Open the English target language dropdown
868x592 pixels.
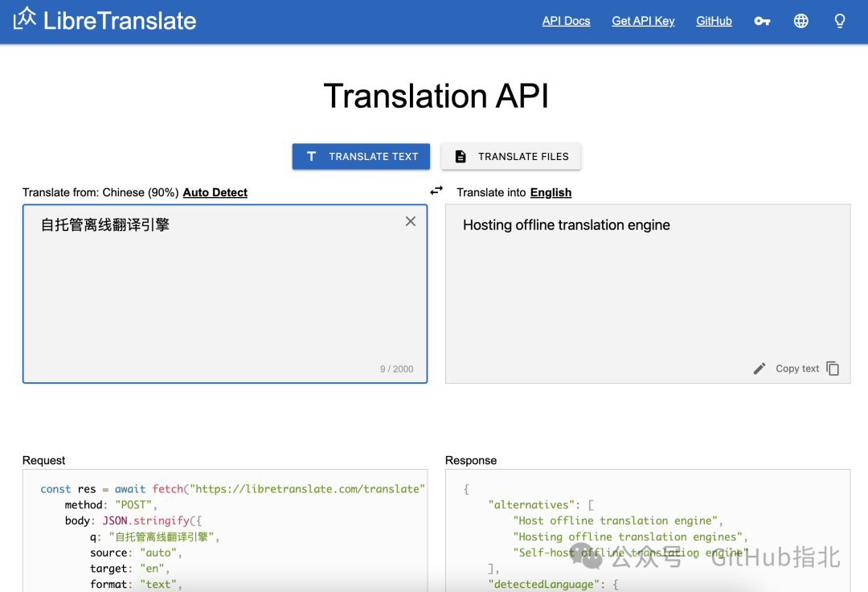pyautogui.click(x=551, y=193)
